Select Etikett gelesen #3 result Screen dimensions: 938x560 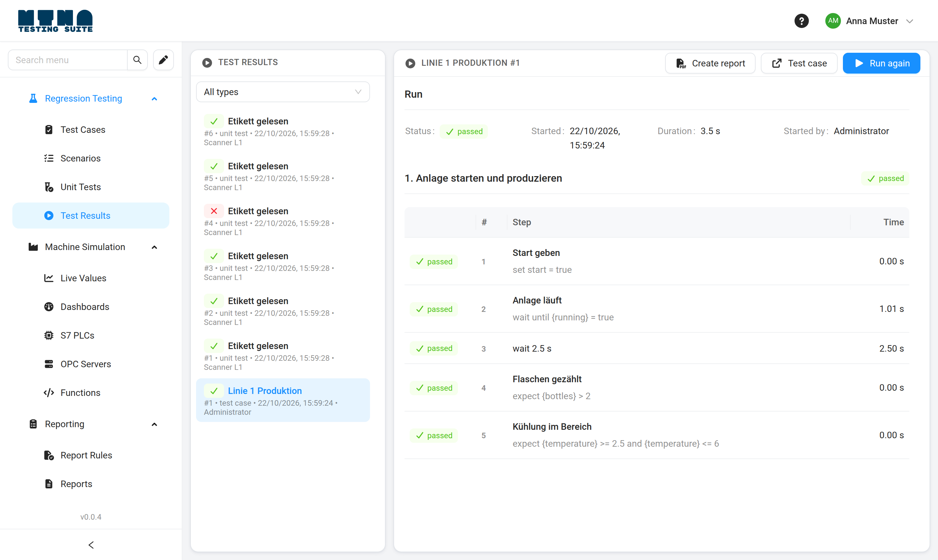(283, 266)
